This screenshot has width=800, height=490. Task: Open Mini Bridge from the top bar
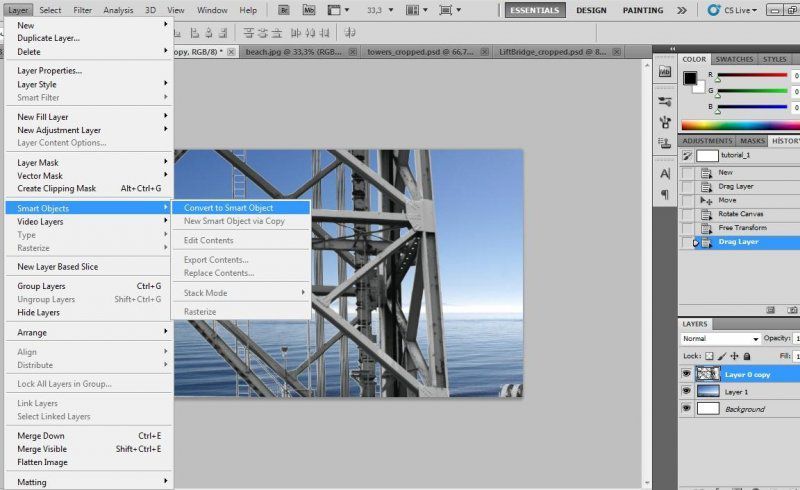pos(310,10)
